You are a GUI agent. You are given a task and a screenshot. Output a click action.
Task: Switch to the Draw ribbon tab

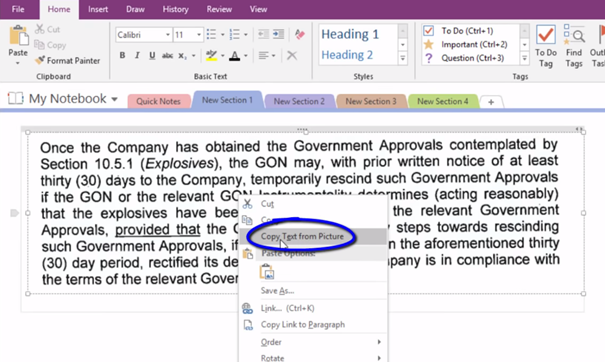(x=135, y=9)
